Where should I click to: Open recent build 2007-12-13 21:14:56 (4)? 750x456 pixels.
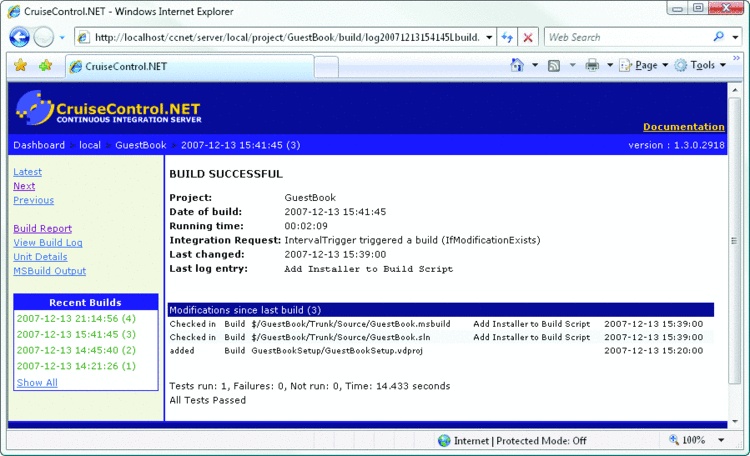[77, 319]
